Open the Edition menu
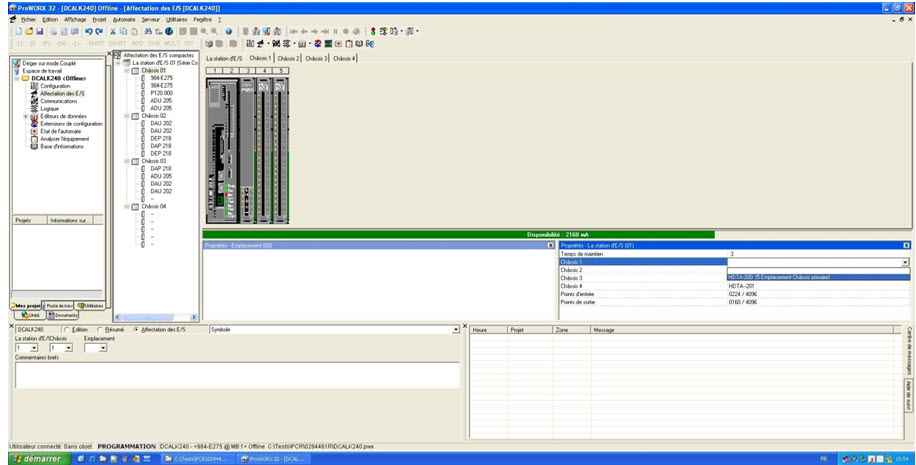The height and width of the screenshot is (465, 916). coord(50,19)
